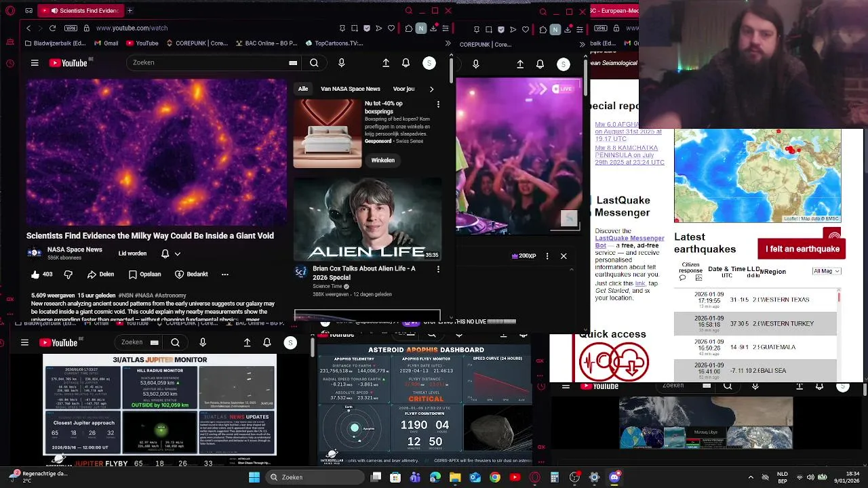Reload the page in the Opera toolbar
The image size is (868, 488).
(52, 28)
